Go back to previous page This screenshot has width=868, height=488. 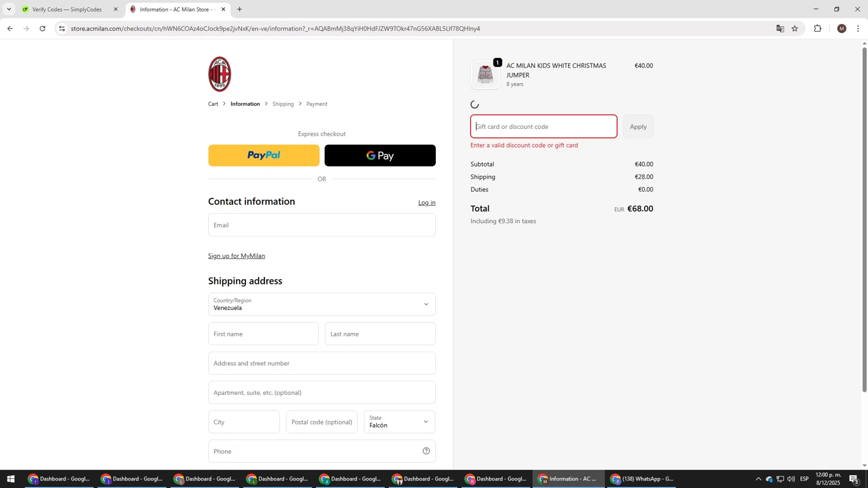pos(10,28)
